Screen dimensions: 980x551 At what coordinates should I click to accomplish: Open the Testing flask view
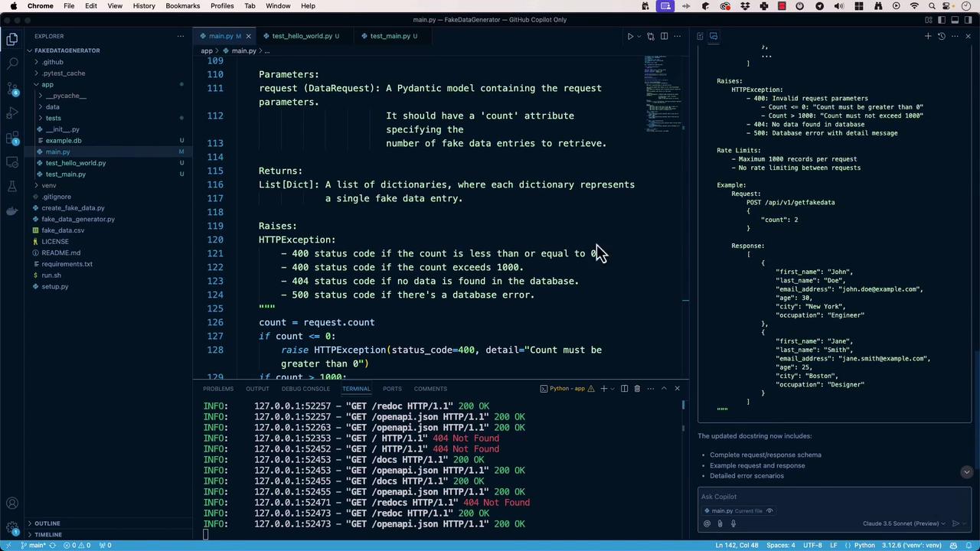pos(12,187)
